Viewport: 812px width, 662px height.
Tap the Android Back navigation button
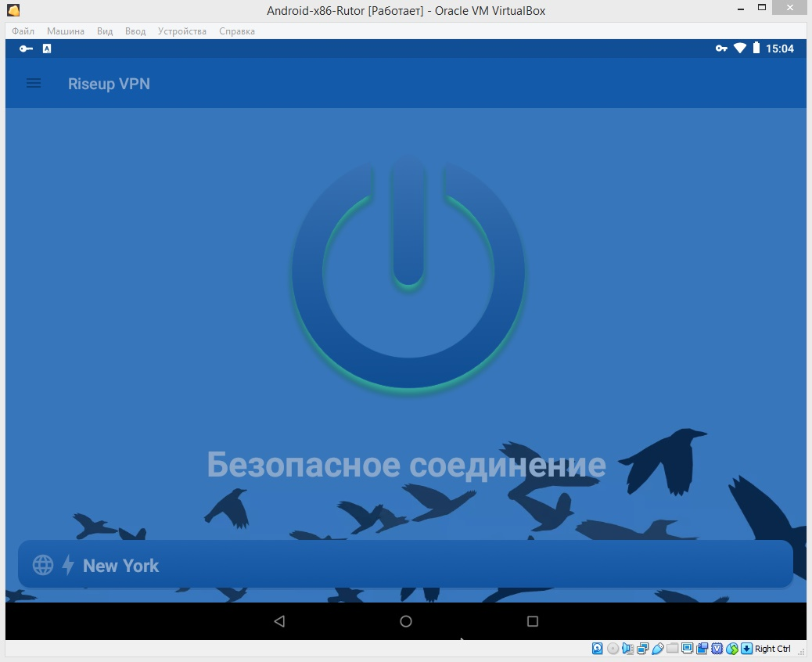tap(279, 621)
